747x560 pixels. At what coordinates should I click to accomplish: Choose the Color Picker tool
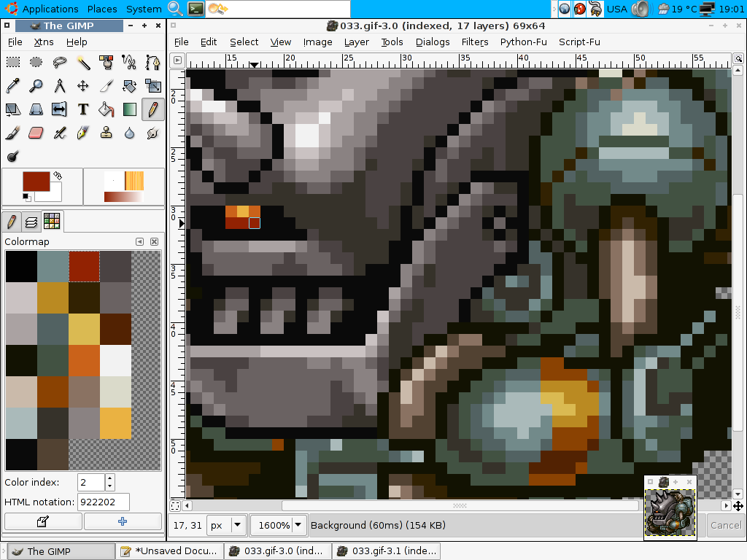click(x=12, y=85)
